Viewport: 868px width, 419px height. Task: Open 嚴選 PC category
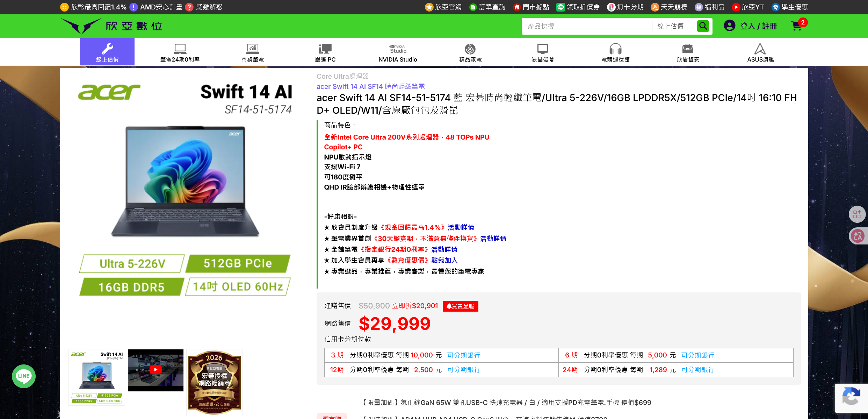tap(325, 52)
